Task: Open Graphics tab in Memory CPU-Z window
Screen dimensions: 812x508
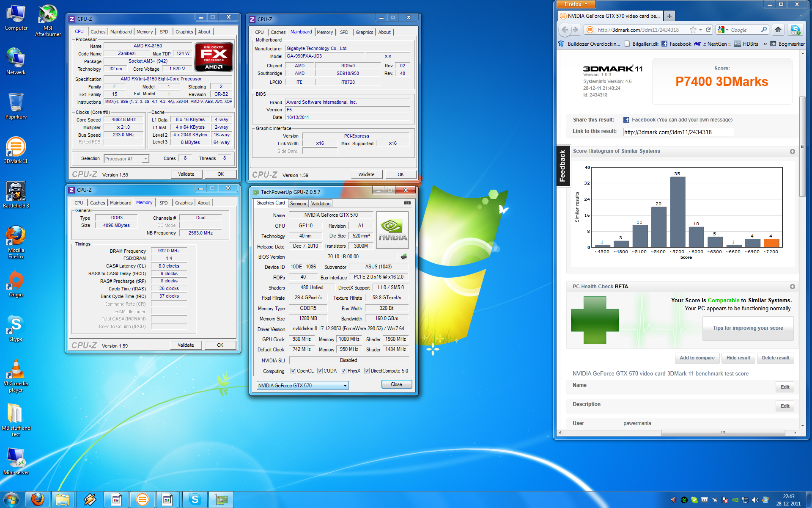Action: (x=184, y=203)
